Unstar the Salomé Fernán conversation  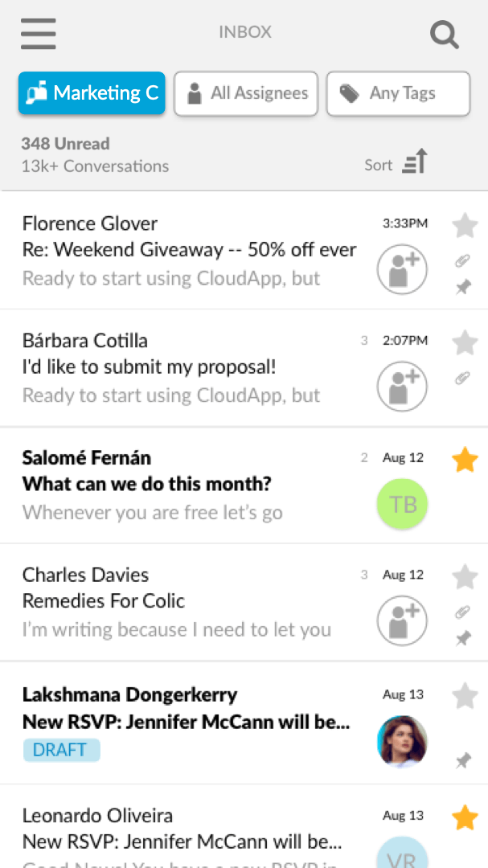pyautogui.click(x=465, y=461)
